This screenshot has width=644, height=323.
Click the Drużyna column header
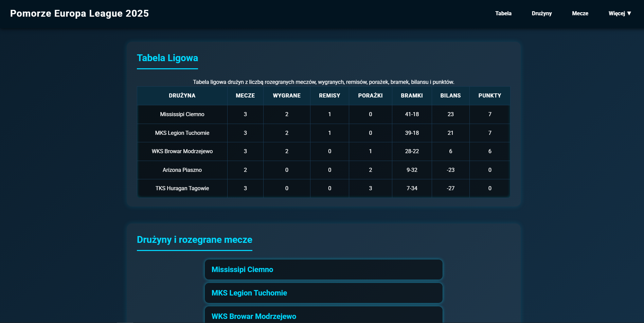tap(182, 96)
